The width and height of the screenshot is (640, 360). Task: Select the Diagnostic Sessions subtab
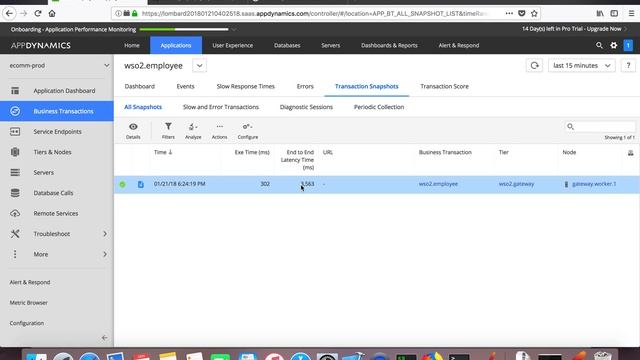(306, 107)
